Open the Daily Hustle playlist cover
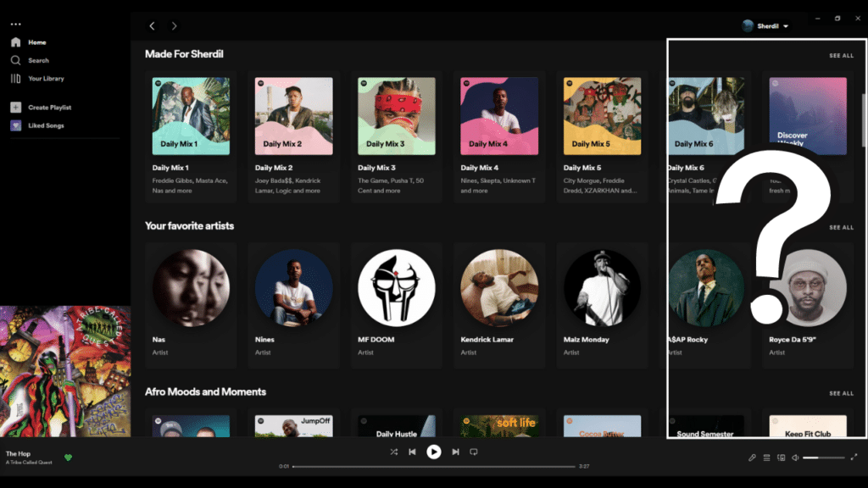This screenshot has width=868, height=488. 397,426
